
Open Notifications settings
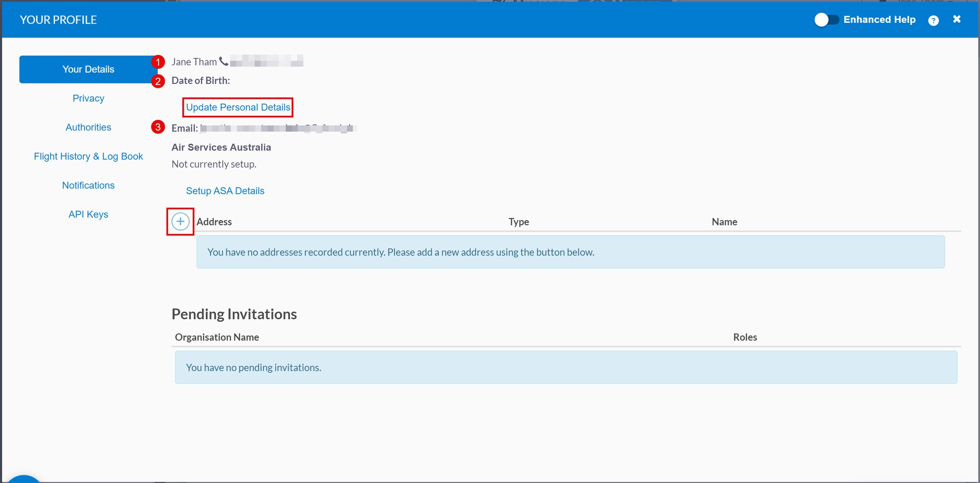tap(88, 185)
